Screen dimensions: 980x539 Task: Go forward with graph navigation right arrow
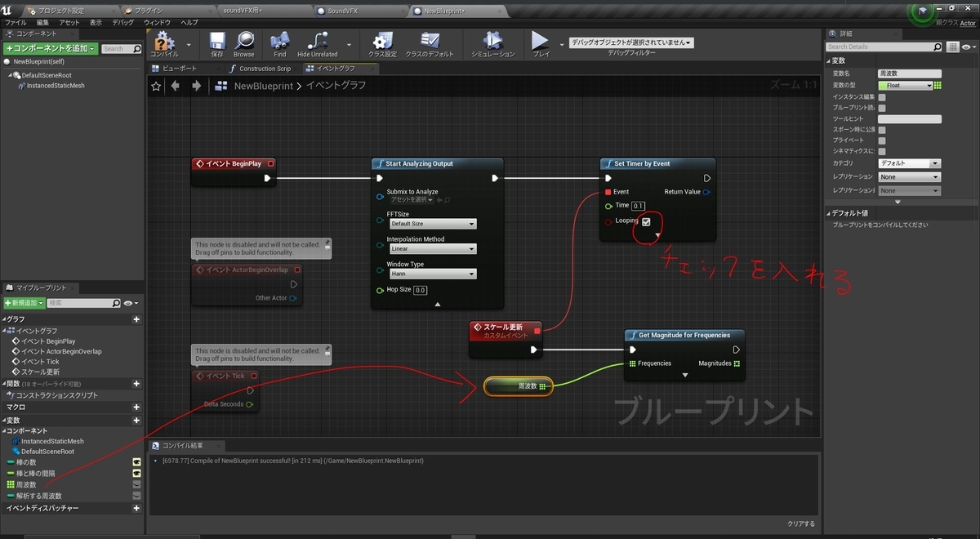point(196,86)
